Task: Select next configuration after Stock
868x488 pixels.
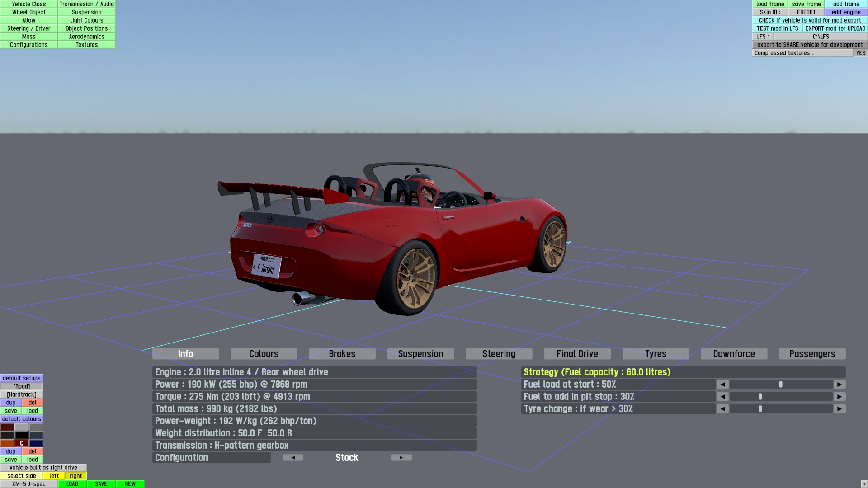Action: (401, 458)
